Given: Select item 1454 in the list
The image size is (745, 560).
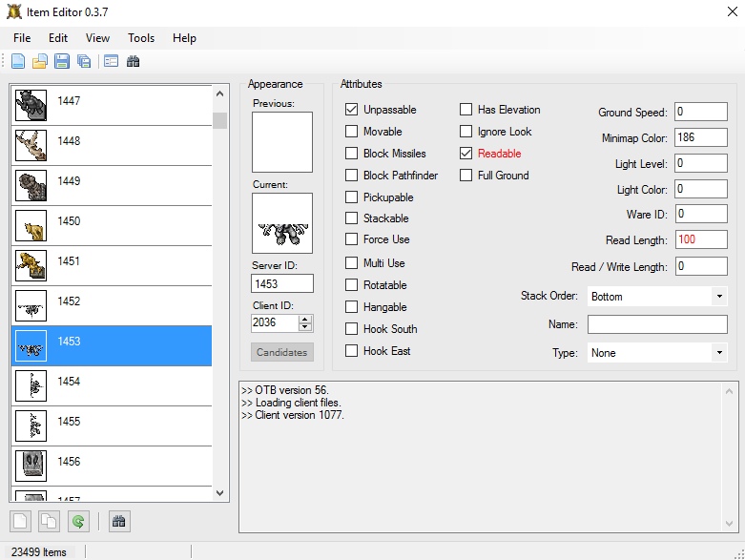Looking at the screenshot, I should click(112, 385).
